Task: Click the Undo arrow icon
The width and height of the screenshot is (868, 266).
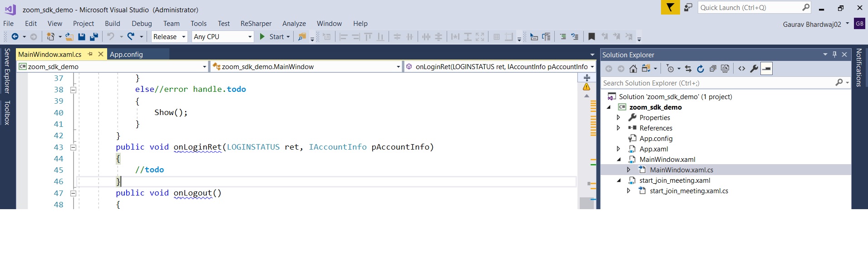Action: pyautogui.click(x=110, y=36)
